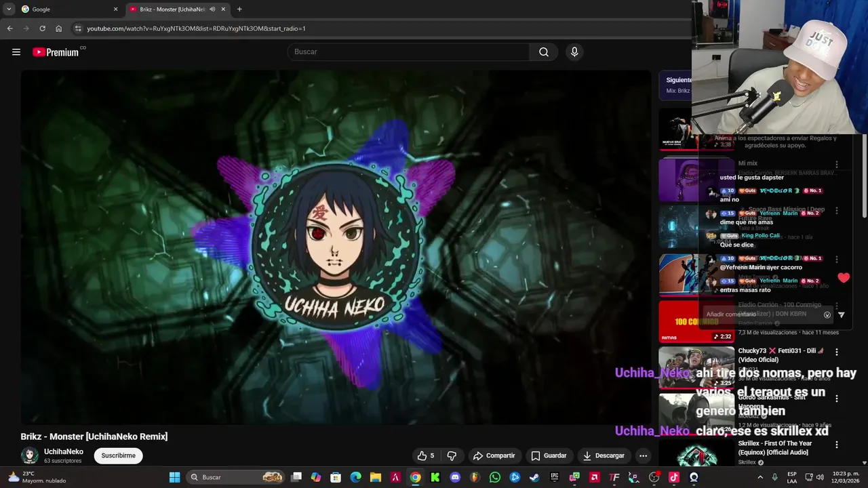Open FL Studio from the taskbar
The image size is (868, 488).
(x=475, y=477)
